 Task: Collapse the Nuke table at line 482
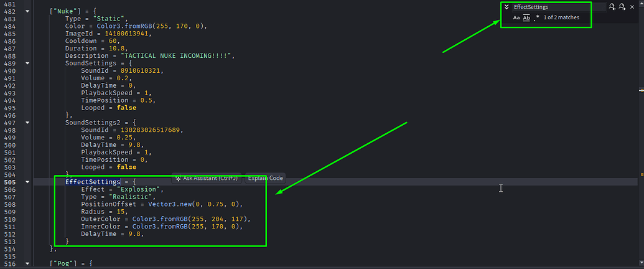tap(27, 11)
